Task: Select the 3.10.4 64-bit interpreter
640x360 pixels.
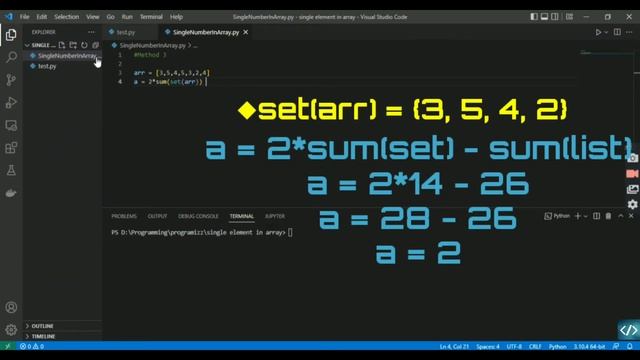Action: coord(589,346)
